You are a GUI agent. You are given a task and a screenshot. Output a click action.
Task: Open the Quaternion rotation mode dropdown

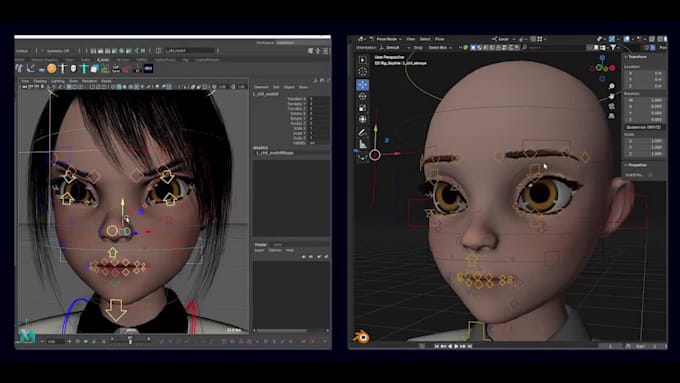644,127
